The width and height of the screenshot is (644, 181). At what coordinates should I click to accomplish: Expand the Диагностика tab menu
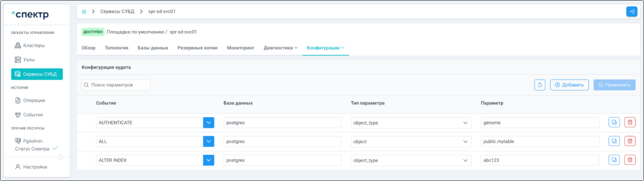[280, 48]
